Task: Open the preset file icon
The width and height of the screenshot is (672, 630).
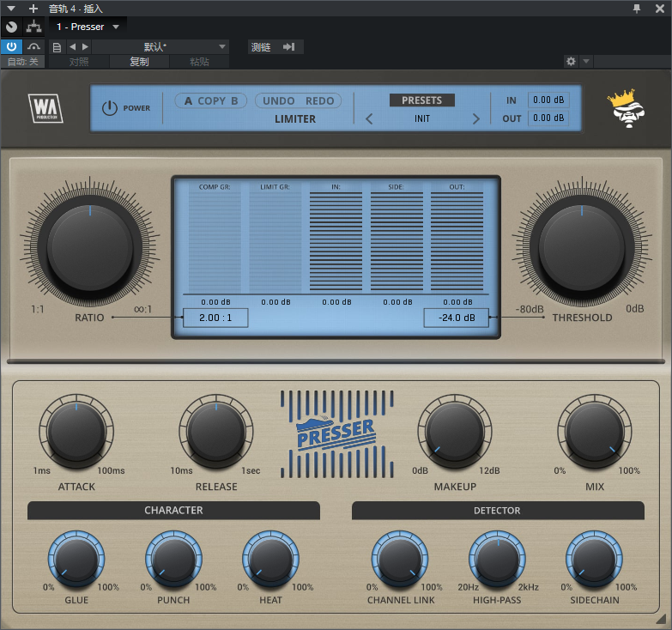Action: coord(57,47)
